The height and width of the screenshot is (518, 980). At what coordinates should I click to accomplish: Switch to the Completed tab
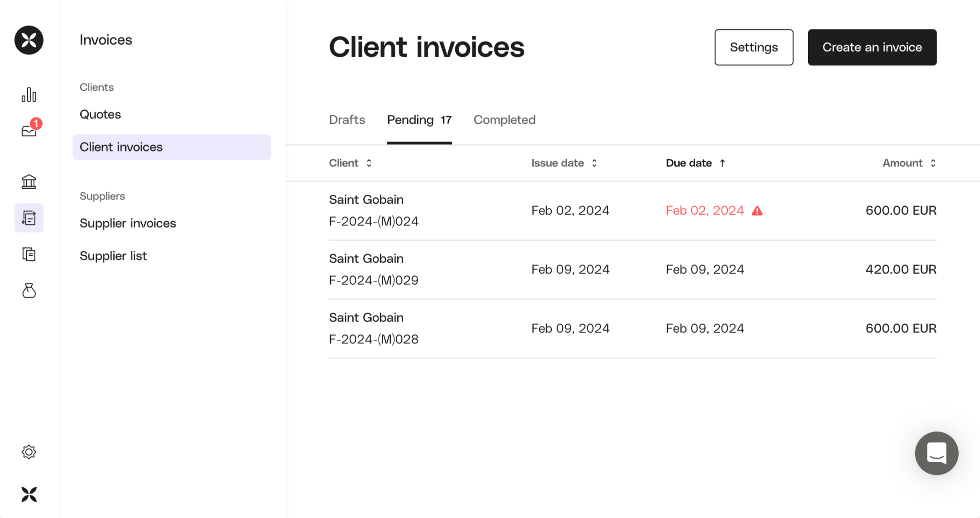[504, 120]
